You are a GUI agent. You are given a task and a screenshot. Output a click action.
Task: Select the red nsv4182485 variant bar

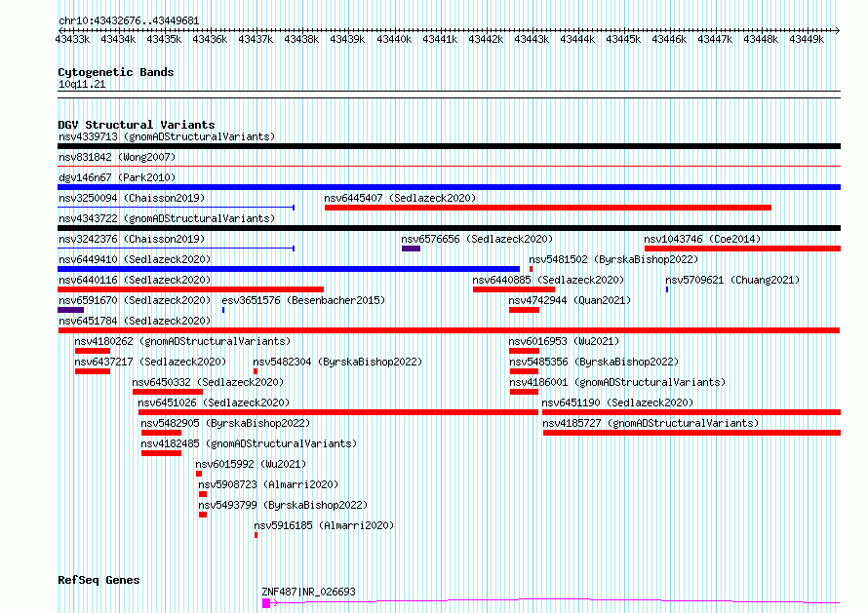coord(161,453)
